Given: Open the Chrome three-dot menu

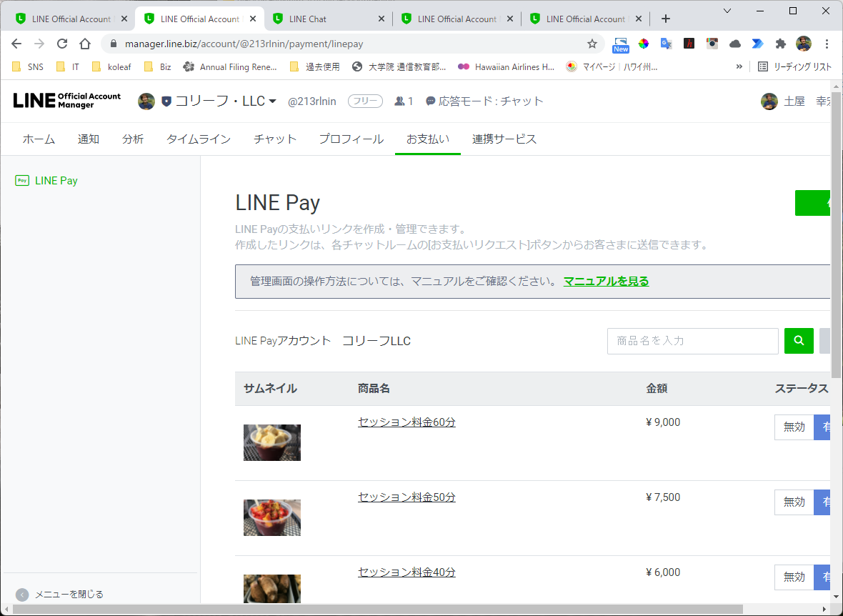Looking at the screenshot, I should tap(827, 44).
